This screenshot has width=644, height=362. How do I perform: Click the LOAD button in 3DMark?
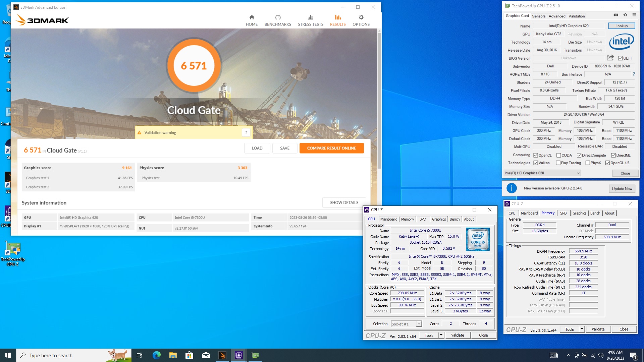click(x=257, y=148)
